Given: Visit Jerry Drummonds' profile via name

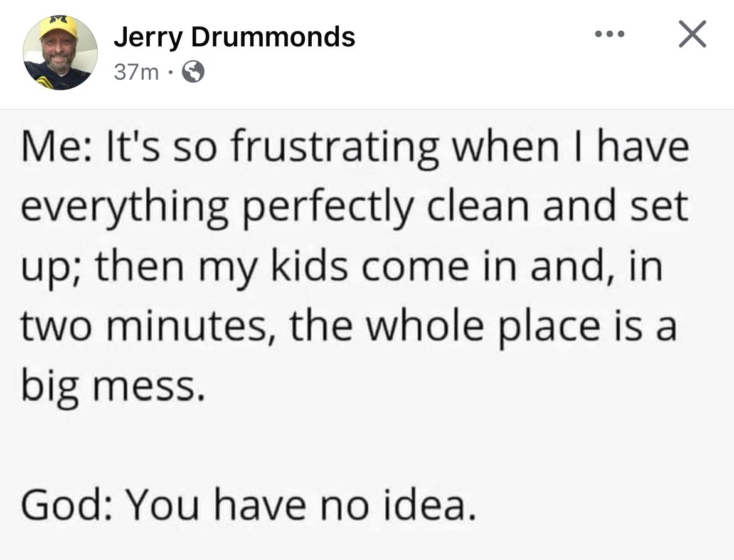Looking at the screenshot, I should (234, 36).
